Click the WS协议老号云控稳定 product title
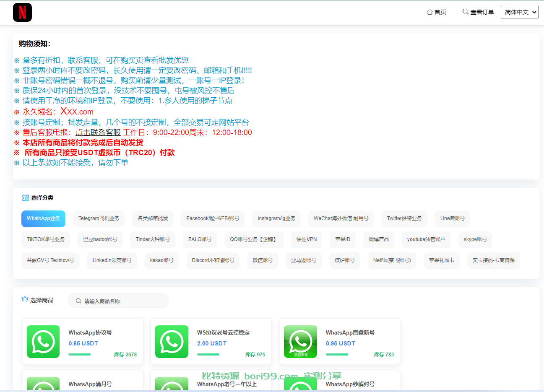The height and width of the screenshot is (392, 544). click(224, 332)
